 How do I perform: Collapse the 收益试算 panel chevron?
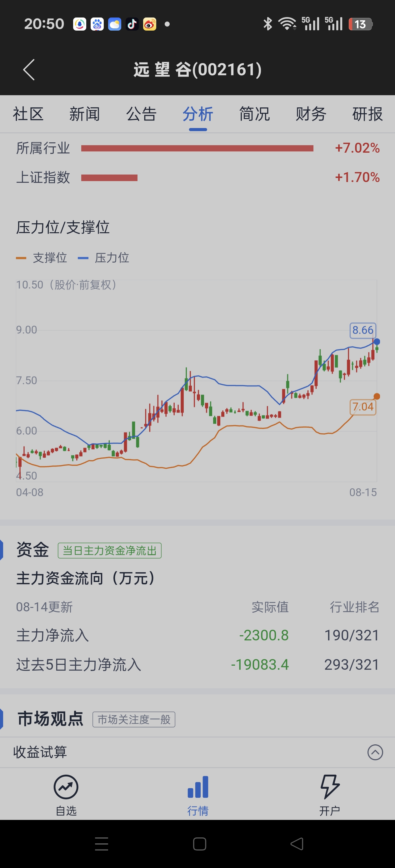[x=375, y=752]
